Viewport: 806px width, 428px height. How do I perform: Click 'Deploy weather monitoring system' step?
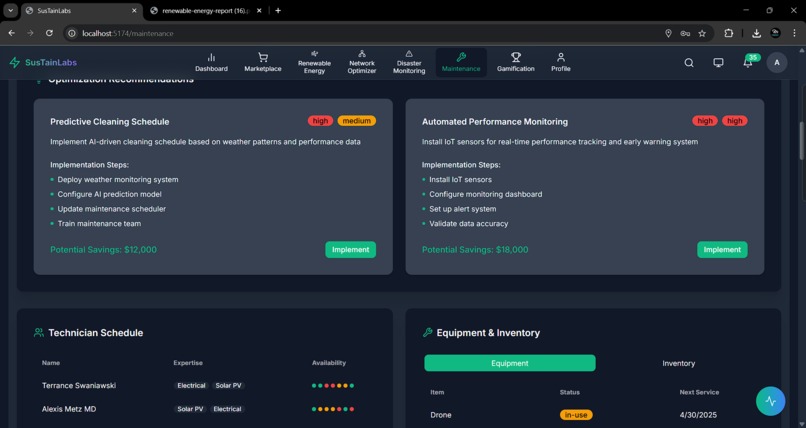click(118, 179)
